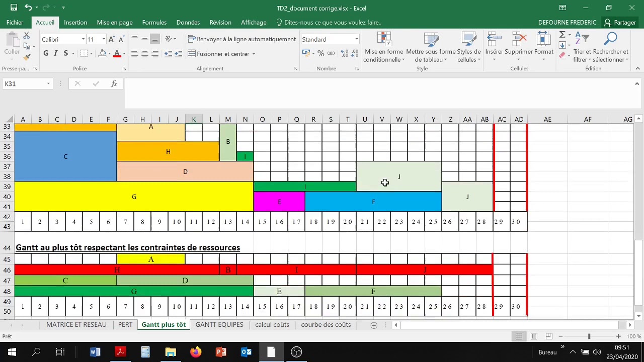Screen dimensions: 644x362
Task: Click the Name Box showing K31
Action: point(24,83)
